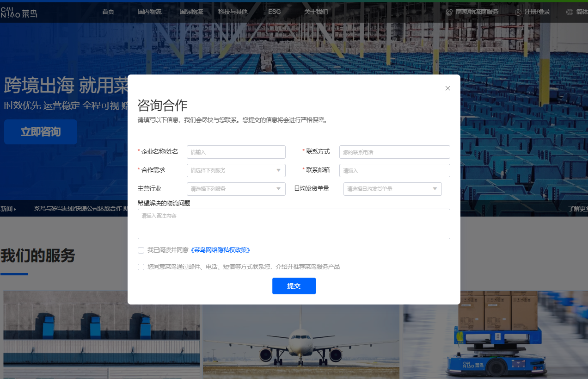
Task: Click the 提交 submit button
Action: [x=294, y=286]
